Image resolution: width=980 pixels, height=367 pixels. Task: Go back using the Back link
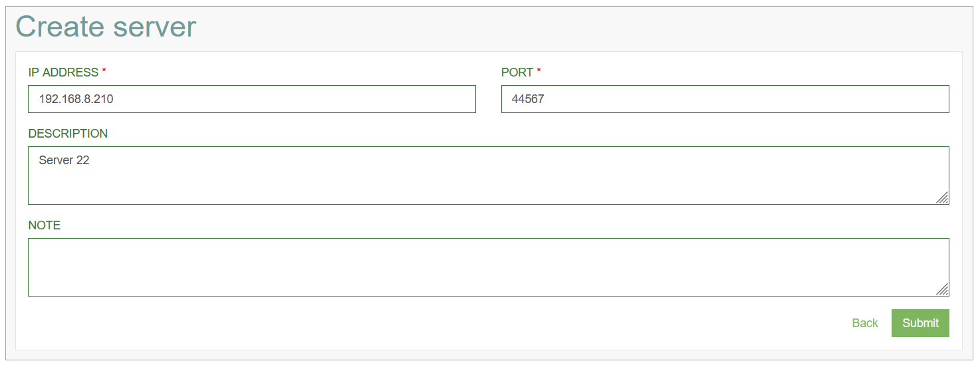(x=865, y=323)
